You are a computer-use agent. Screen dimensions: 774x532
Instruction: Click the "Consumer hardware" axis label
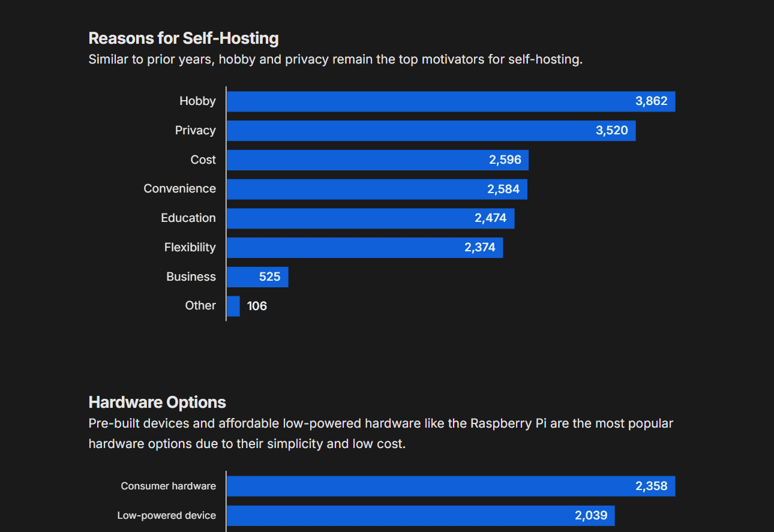click(x=168, y=486)
